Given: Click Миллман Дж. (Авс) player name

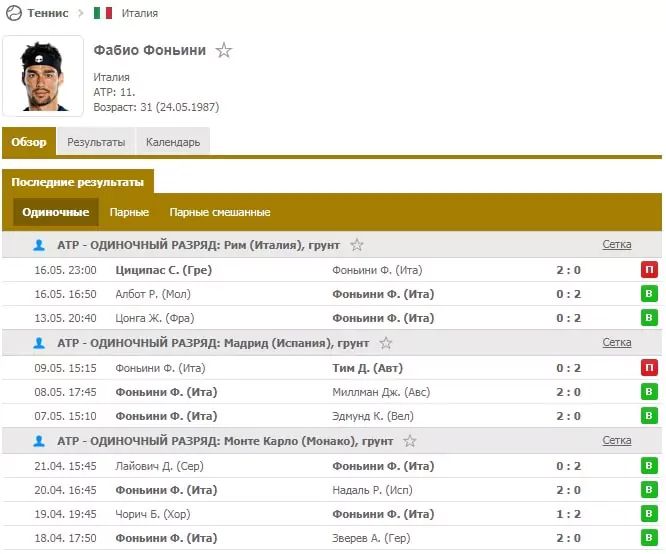Looking at the screenshot, I should pos(381,392).
